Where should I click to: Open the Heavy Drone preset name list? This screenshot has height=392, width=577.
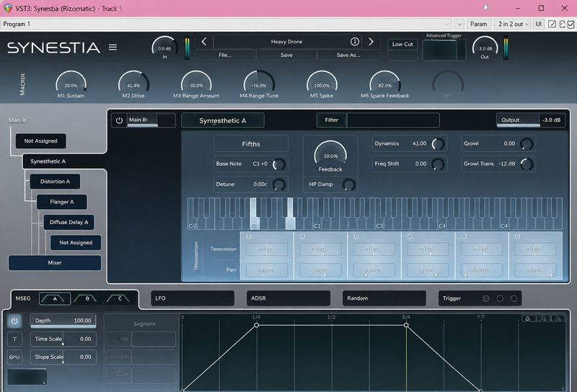coord(286,42)
